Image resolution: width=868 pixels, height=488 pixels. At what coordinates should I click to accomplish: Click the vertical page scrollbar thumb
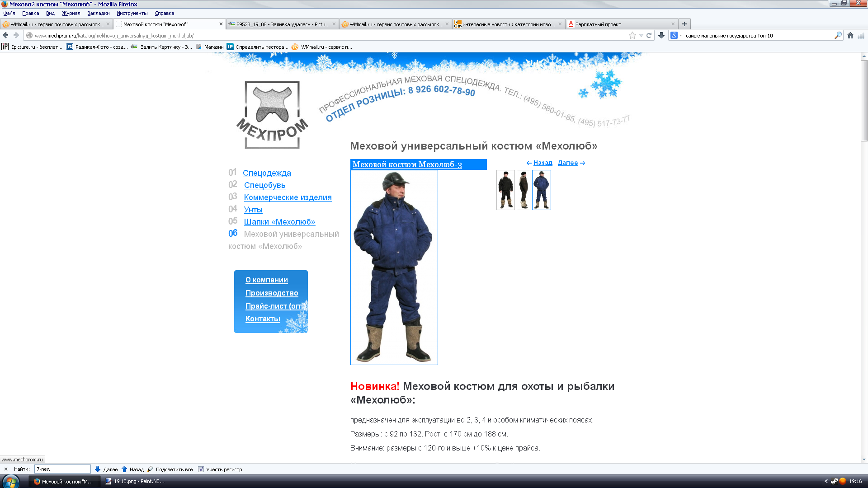coord(864,100)
